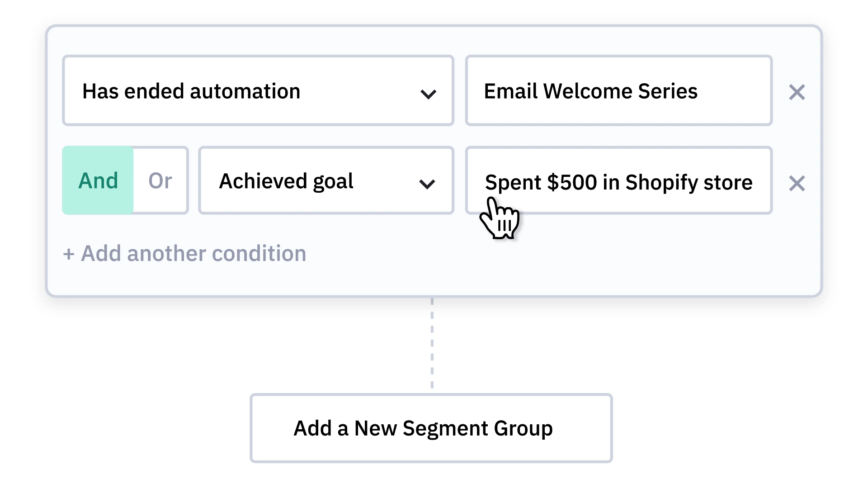The image size is (868, 484).
Task: Click the chevron arrow beside Achieved goal
Action: click(x=427, y=184)
